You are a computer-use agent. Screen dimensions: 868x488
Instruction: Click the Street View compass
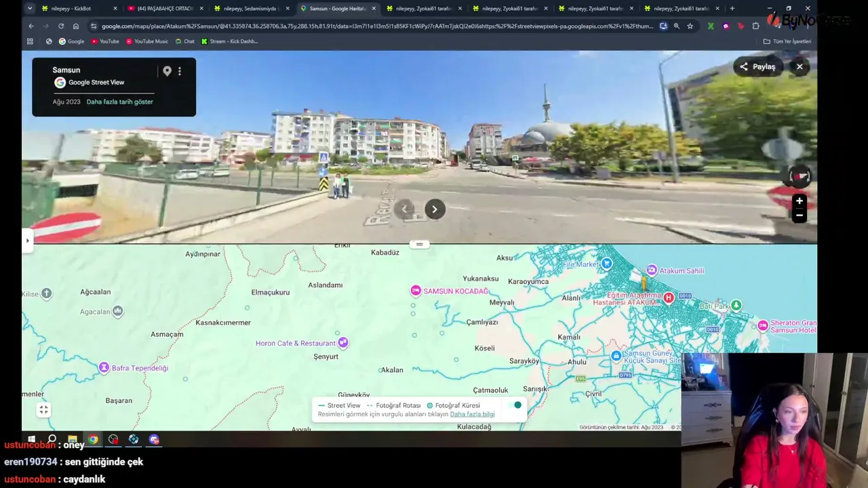pyautogui.click(x=800, y=177)
